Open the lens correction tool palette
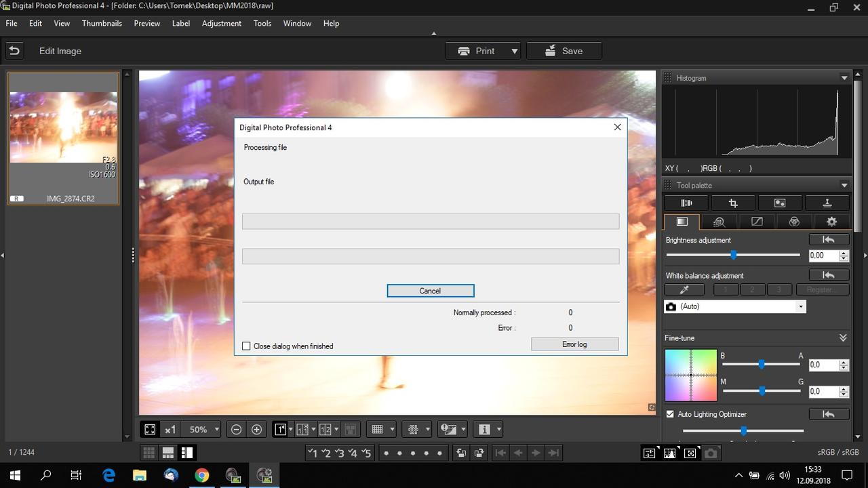 click(x=686, y=203)
